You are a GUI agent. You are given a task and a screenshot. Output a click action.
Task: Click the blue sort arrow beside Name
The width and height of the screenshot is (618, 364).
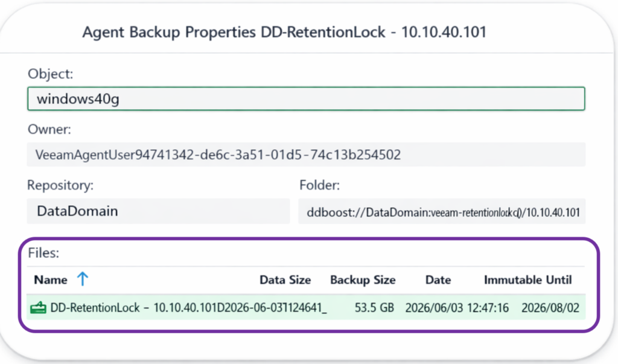82,279
